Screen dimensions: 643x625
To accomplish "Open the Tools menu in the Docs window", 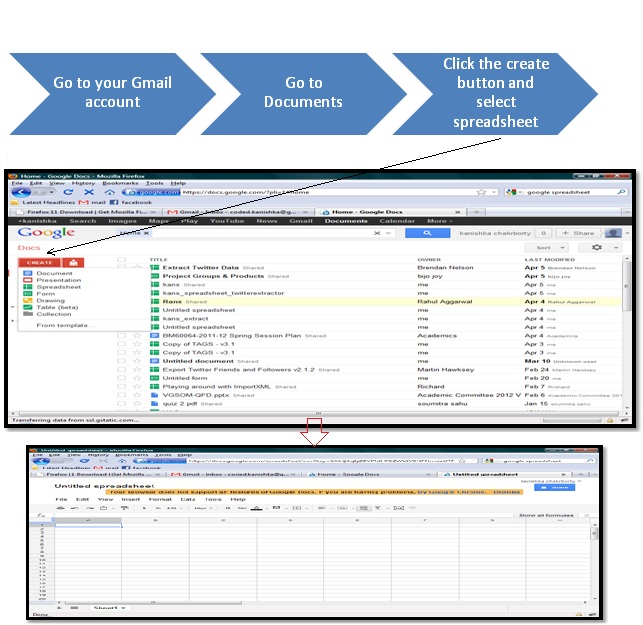I will [154, 183].
